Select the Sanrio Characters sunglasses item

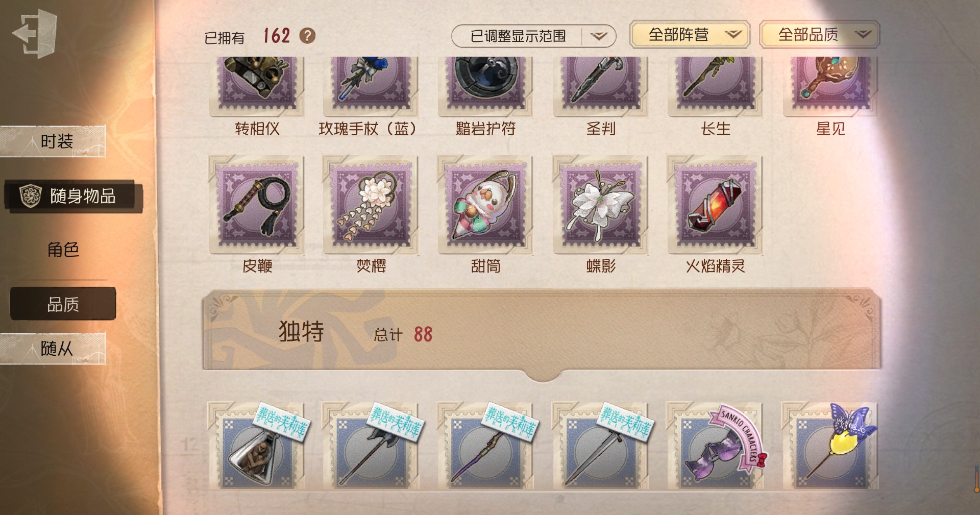point(717,446)
